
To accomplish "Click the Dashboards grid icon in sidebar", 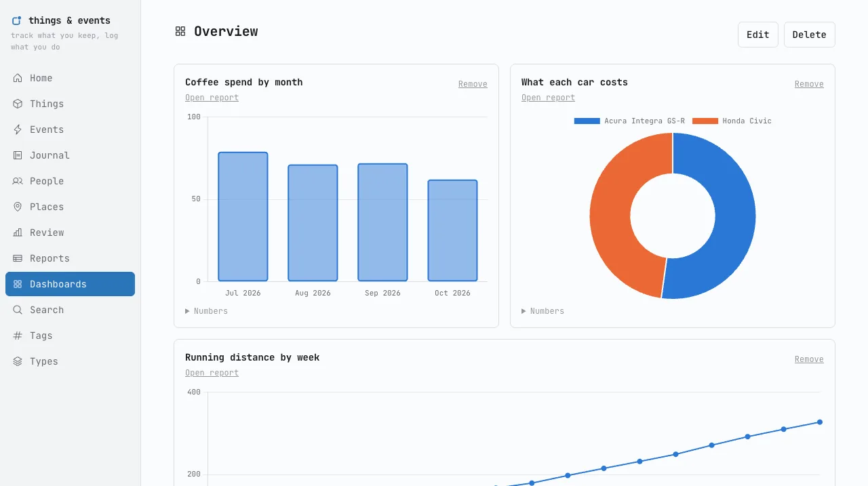I will point(18,284).
